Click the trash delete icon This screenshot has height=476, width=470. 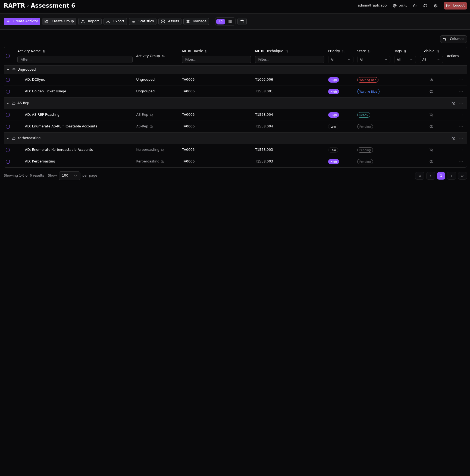pyautogui.click(x=242, y=21)
